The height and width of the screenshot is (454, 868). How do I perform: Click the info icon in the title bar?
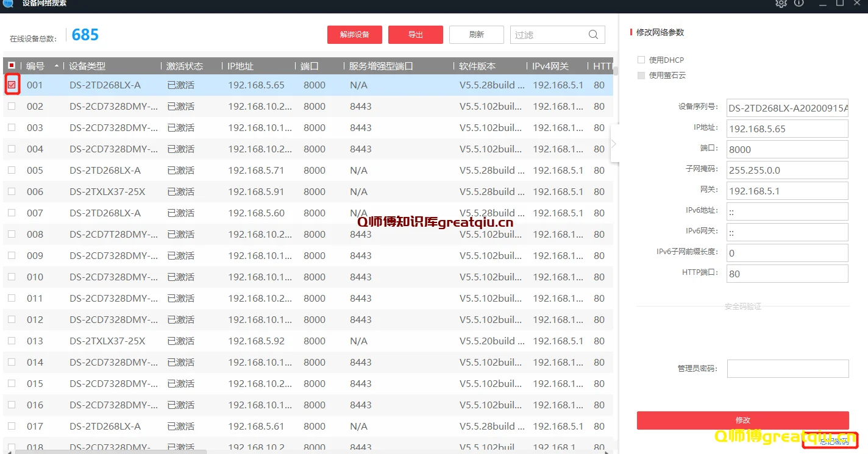pos(798,4)
